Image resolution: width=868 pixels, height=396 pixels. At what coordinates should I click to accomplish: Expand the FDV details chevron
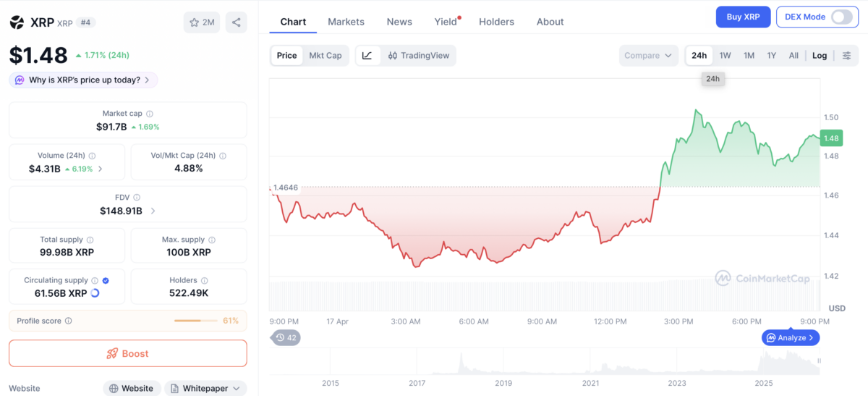tap(153, 211)
